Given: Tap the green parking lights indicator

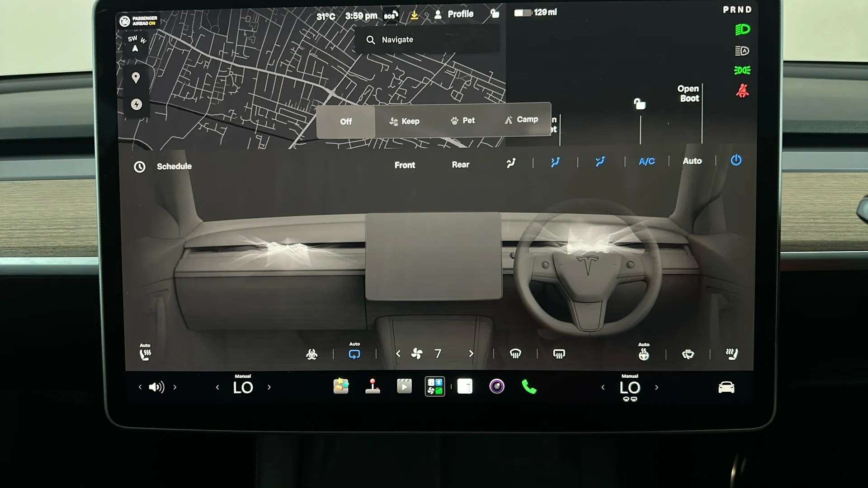Looking at the screenshot, I should pos(742,70).
